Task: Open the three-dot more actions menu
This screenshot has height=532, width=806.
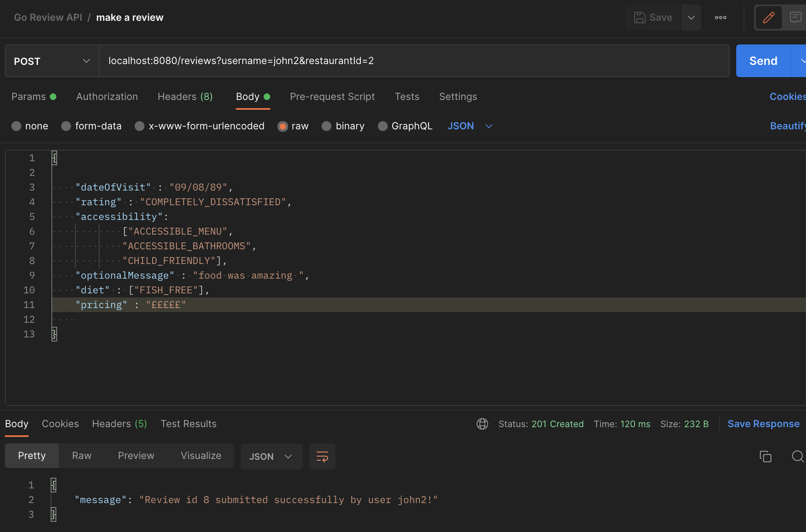Action: (720, 18)
